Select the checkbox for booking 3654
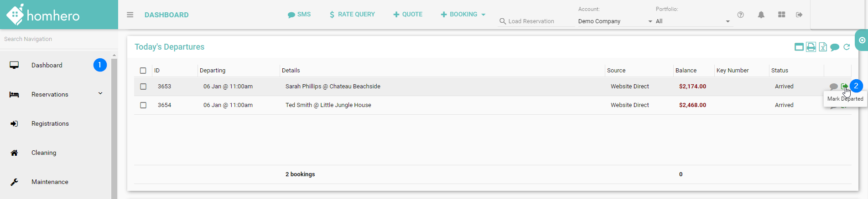Viewport: 868px width, 199px height. click(143, 105)
